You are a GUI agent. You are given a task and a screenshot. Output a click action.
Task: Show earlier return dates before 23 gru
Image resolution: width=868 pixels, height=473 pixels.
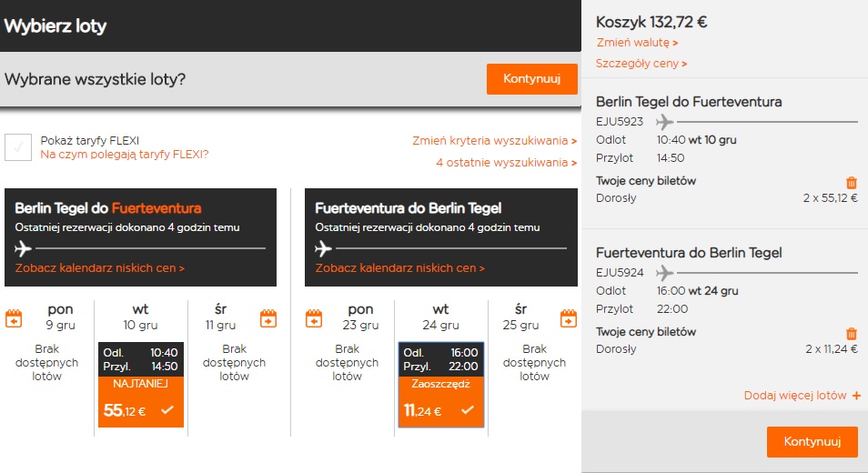pos(314,318)
